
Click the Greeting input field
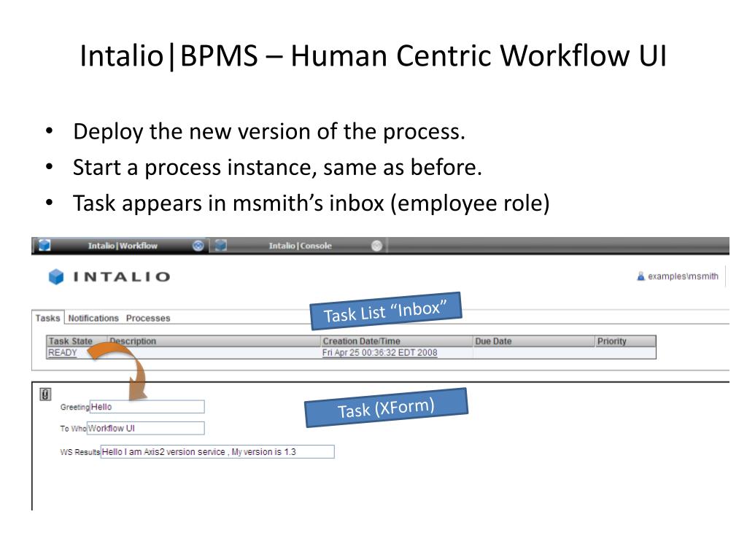point(147,407)
